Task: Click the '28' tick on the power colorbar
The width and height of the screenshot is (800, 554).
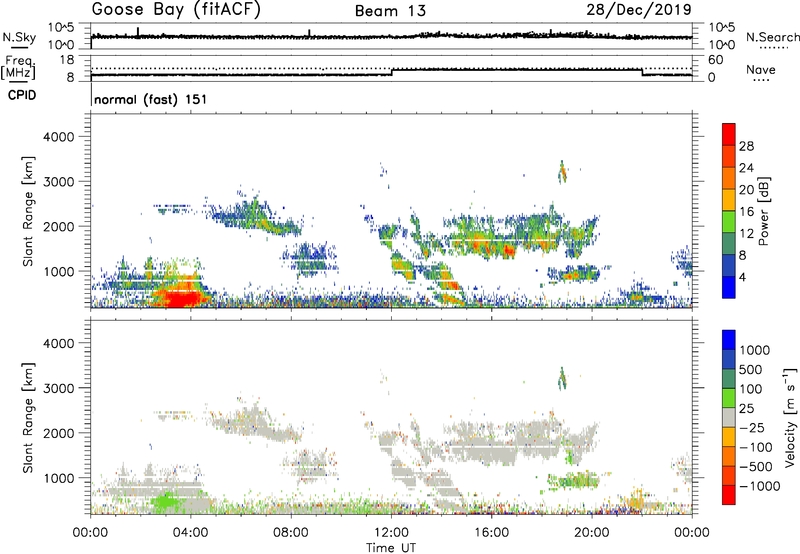Action: (x=746, y=146)
